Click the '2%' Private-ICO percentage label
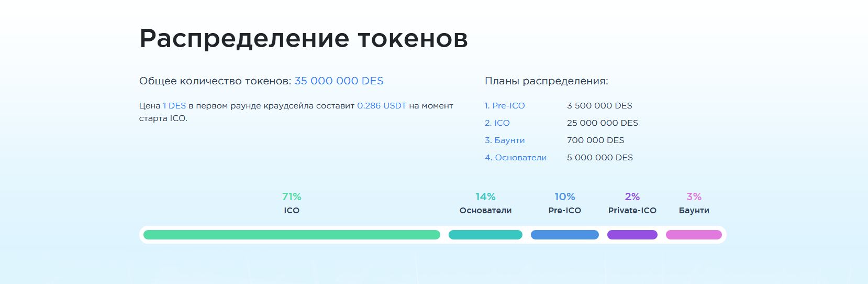The height and width of the screenshot is (284, 868). click(632, 196)
